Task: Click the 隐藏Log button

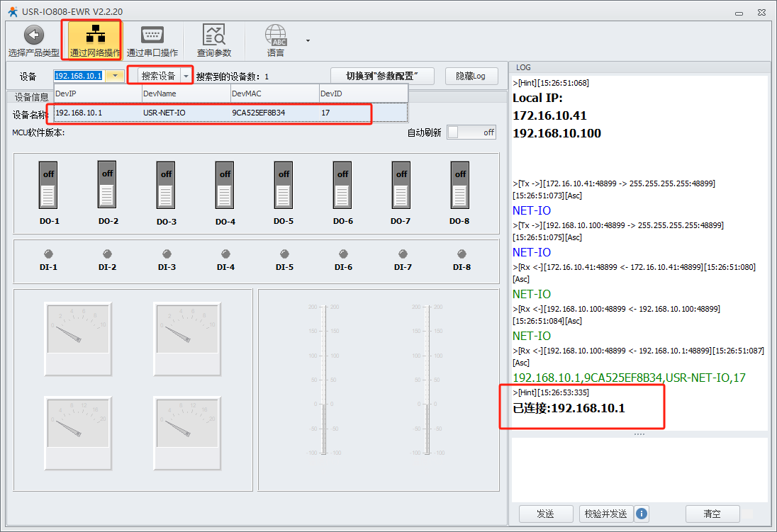Action: tap(471, 76)
